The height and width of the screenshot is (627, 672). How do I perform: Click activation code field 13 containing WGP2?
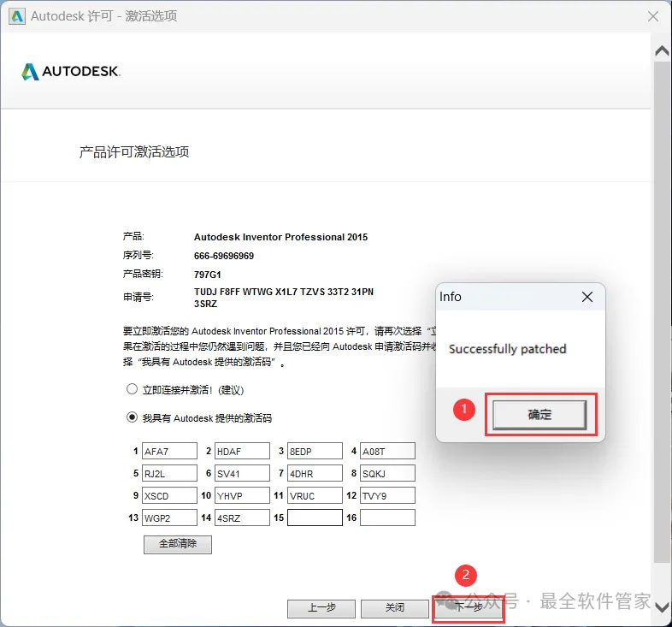point(169,518)
